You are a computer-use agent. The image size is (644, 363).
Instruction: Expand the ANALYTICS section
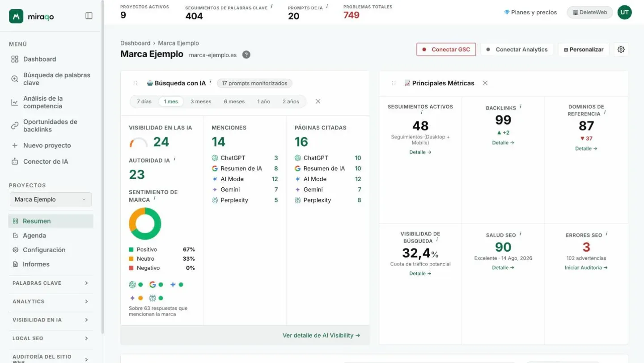pos(51,301)
